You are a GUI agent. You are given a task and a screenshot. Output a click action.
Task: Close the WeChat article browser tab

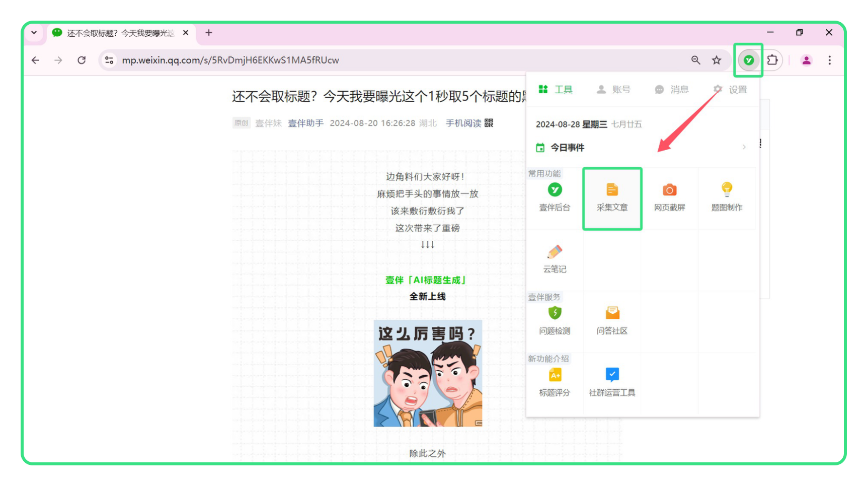[x=186, y=33]
